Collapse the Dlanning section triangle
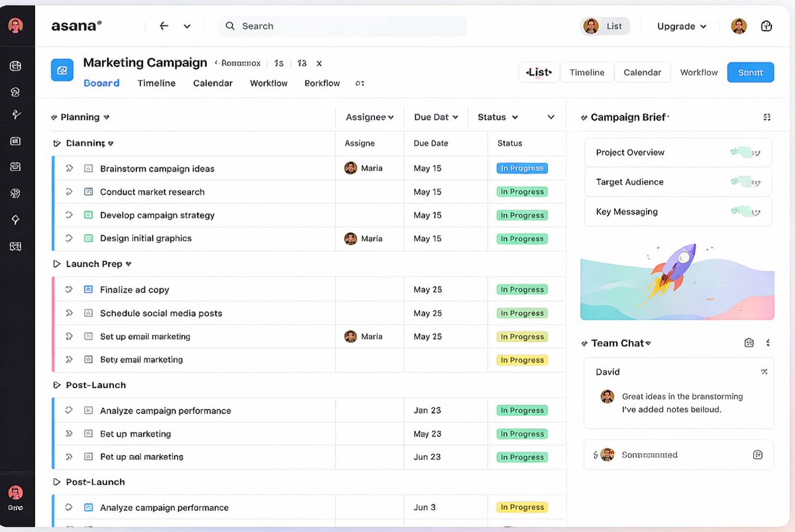The image size is (795, 532). coord(56,143)
